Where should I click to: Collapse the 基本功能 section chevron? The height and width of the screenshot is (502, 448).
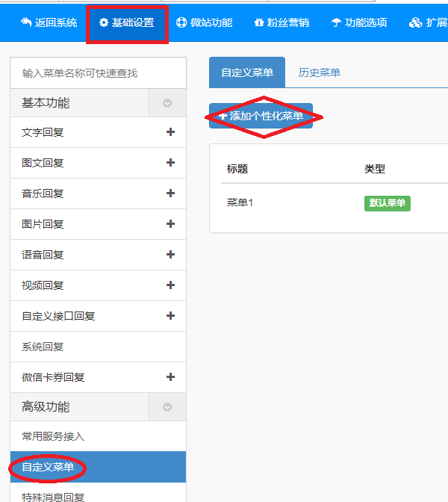167,103
